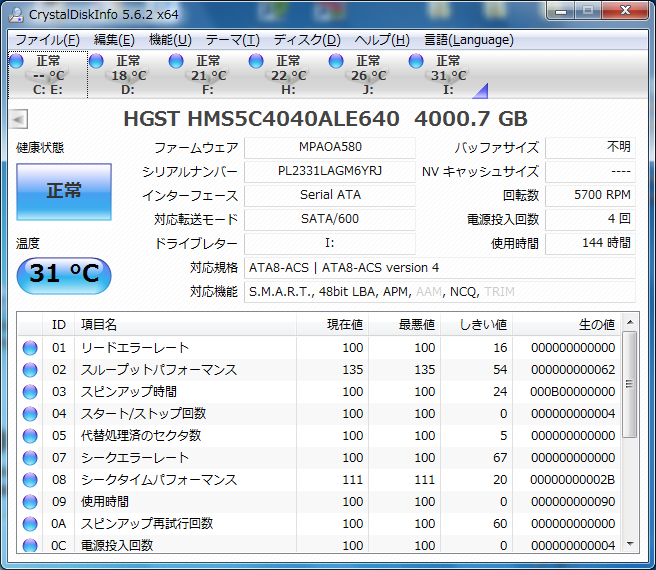The image size is (656, 570).
Task: Select disk F: status orb
Action: coord(176,62)
